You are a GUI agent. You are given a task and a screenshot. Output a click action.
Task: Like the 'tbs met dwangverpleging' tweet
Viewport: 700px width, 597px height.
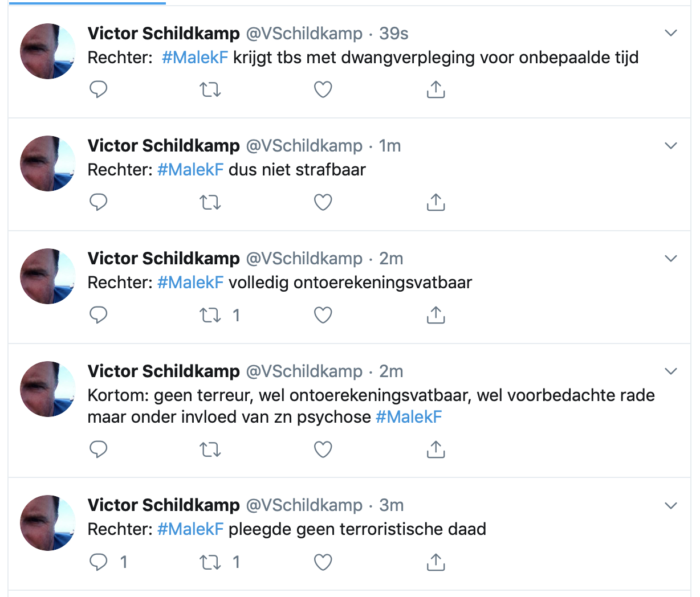click(x=323, y=89)
